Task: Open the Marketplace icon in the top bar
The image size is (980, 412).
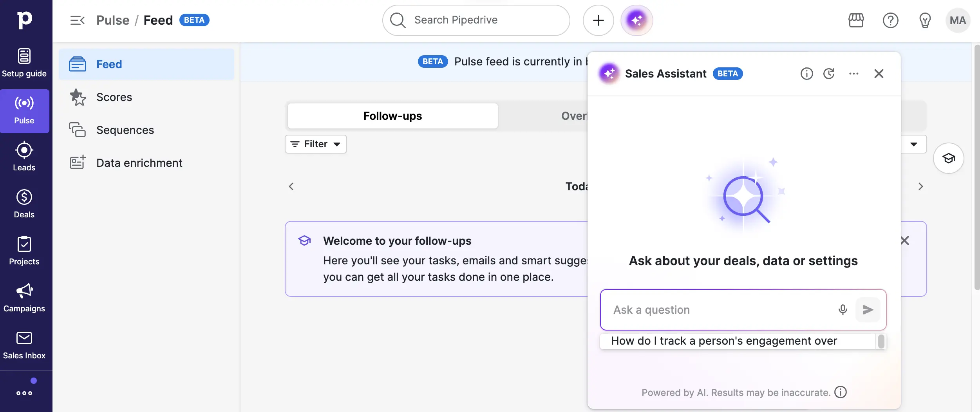Action: (856, 20)
